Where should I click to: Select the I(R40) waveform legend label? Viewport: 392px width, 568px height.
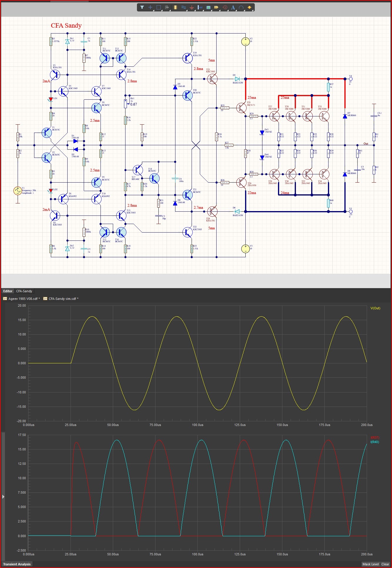tap(375, 442)
